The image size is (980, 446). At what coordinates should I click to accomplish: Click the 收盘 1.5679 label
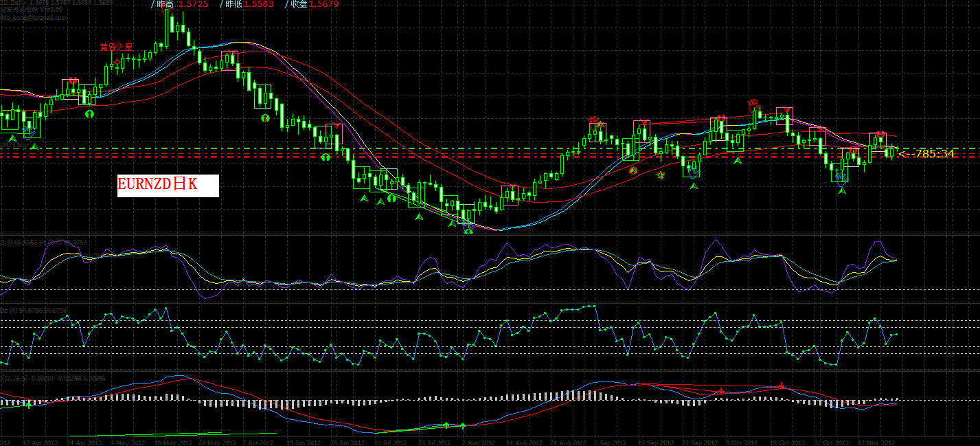pyautogui.click(x=315, y=4)
